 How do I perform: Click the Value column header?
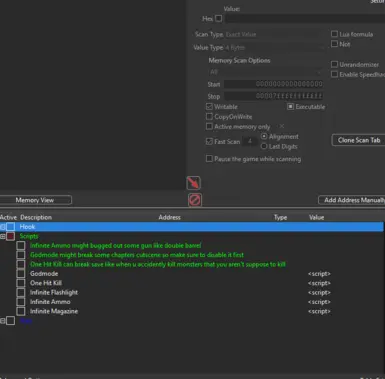(x=316, y=217)
